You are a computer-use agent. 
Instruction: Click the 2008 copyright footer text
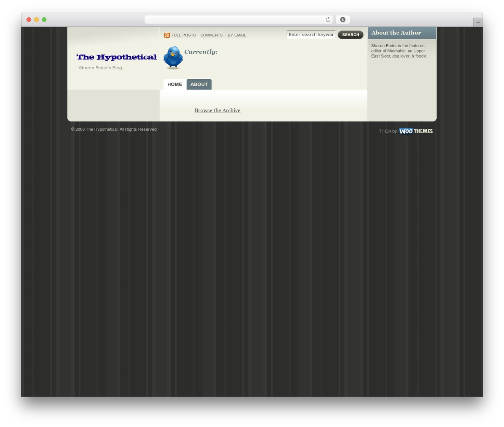click(114, 129)
